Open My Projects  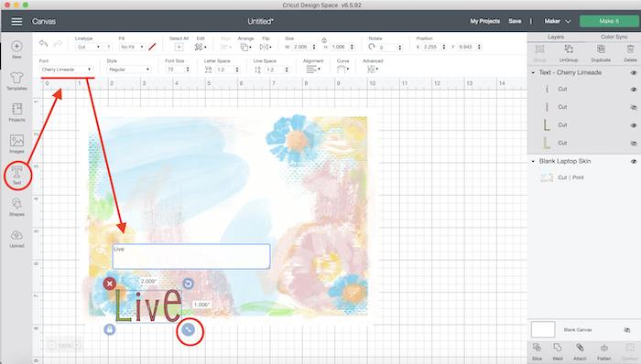tap(484, 21)
